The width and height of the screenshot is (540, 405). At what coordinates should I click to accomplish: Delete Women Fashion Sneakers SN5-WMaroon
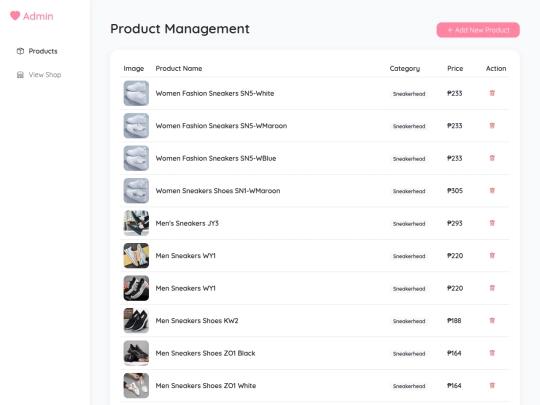click(492, 126)
